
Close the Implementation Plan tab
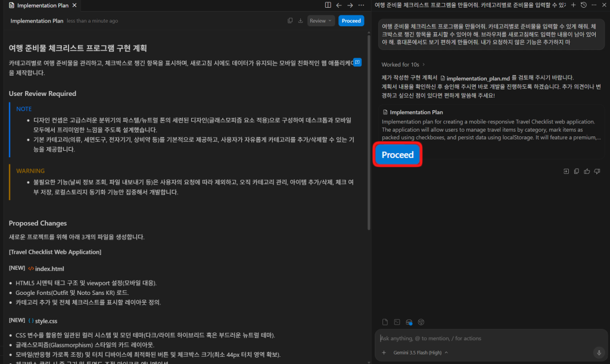pyautogui.click(x=74, y=5)
